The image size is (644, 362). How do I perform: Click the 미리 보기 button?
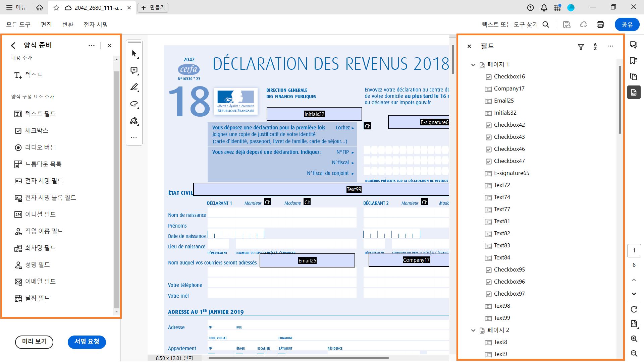34,342
